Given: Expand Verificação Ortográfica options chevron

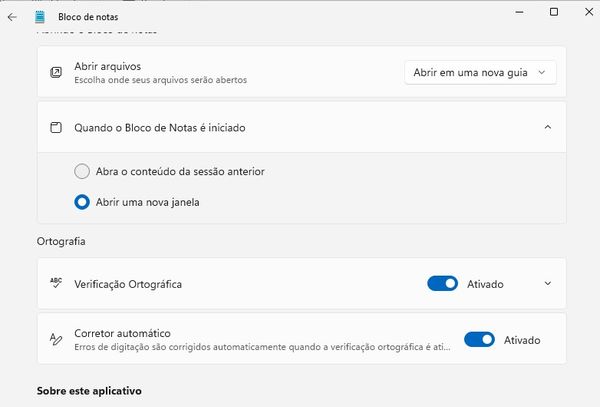Looking at the screenshot, I should coord(548,283).
